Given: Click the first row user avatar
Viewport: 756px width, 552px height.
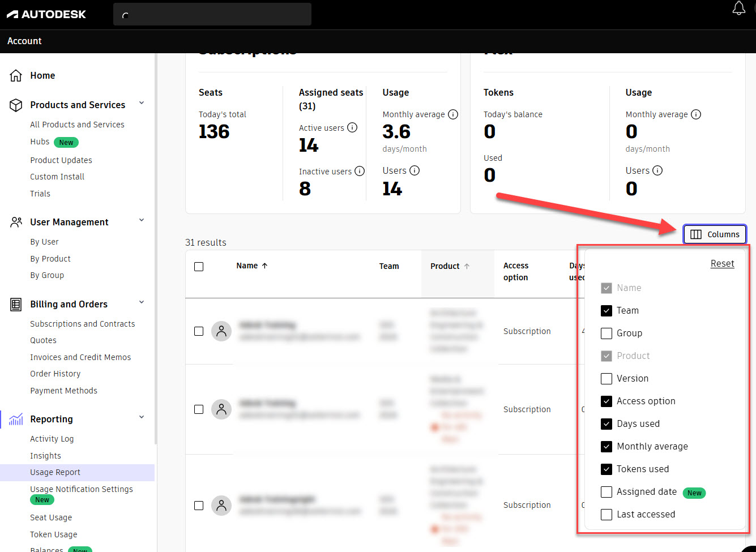Looking at the screenshot, I should click(221, 331).
